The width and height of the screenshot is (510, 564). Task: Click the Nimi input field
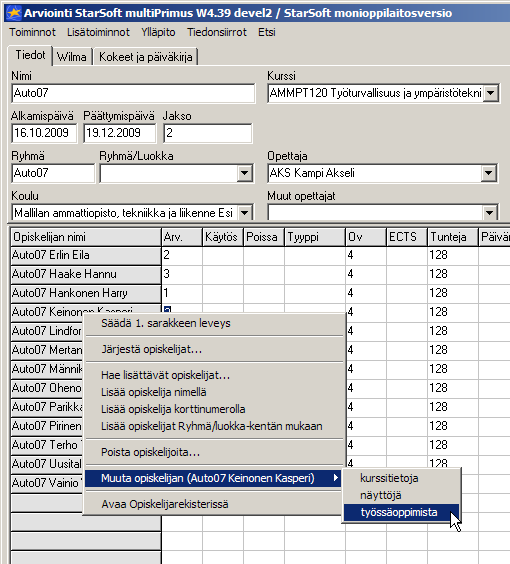[133, 93]
